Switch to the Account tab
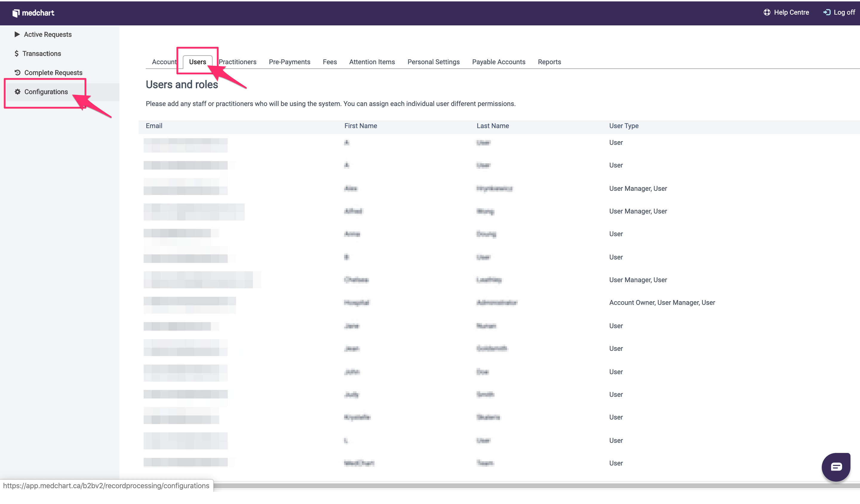 (x=164, y=62)
